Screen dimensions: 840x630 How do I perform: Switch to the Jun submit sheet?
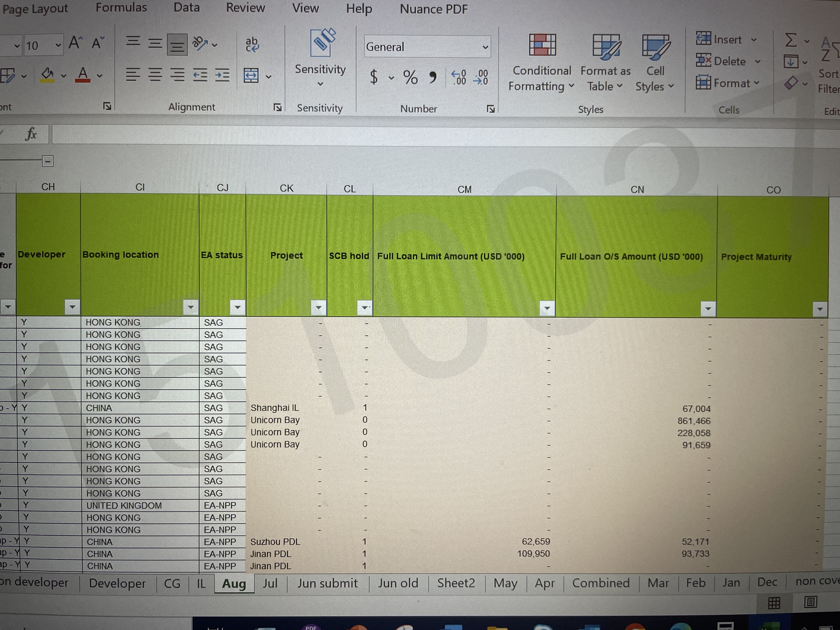(327, 583)
